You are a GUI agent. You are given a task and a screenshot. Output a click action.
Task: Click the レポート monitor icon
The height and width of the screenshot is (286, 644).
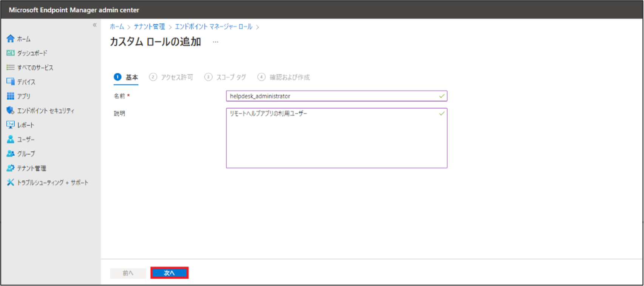point(11,125)
